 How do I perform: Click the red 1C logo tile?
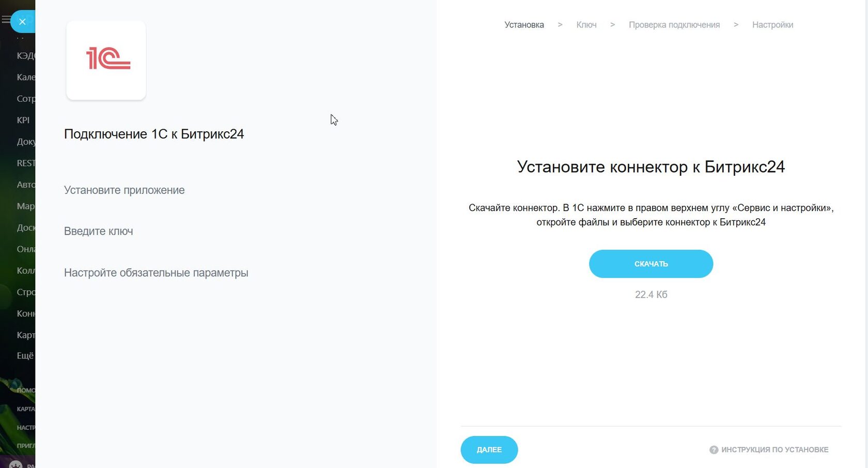[106, 60]
